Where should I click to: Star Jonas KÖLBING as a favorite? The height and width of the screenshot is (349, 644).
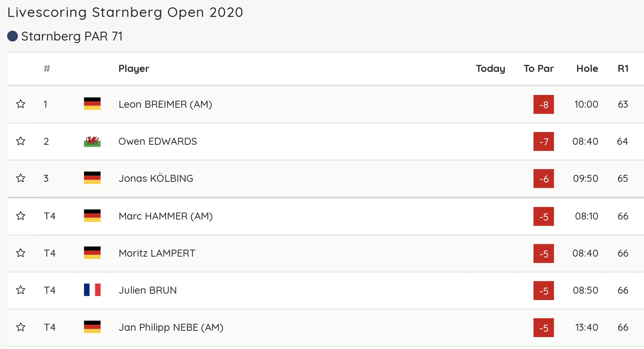(21, 178)
